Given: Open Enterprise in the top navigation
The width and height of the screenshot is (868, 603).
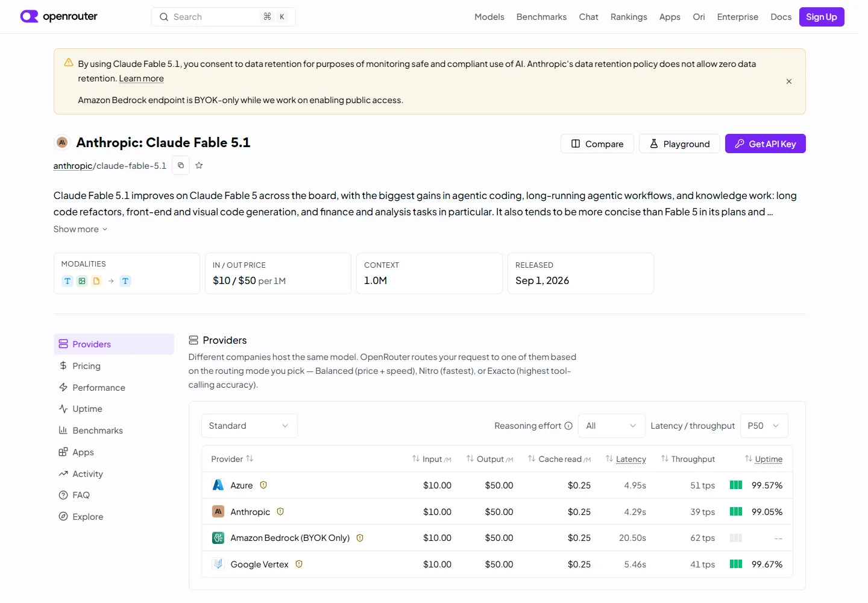Looking at the screenshot, I should (x=737, y=17).
